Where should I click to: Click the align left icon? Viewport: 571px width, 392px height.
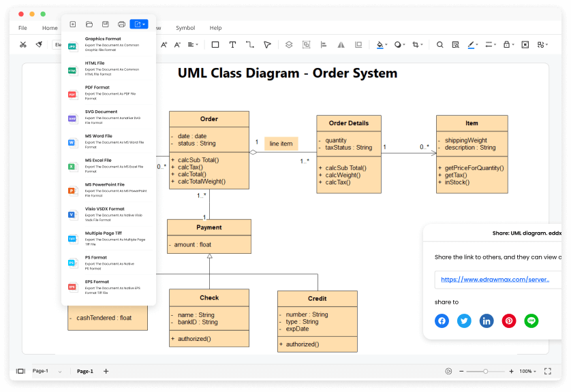pyautogui.click(x=324, y=45)
